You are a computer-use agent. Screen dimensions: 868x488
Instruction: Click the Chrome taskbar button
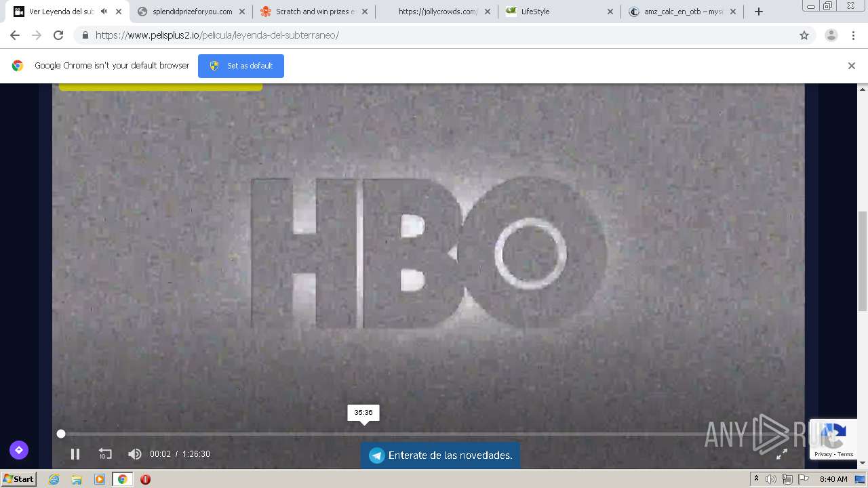(123, 479)
